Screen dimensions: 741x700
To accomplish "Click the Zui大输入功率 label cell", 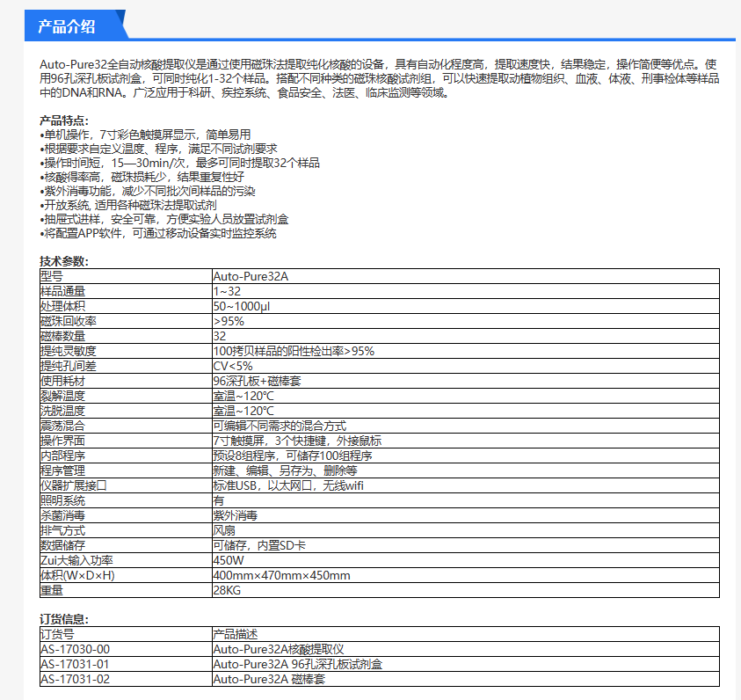I will pyautogui.click(x=127, y=560).
